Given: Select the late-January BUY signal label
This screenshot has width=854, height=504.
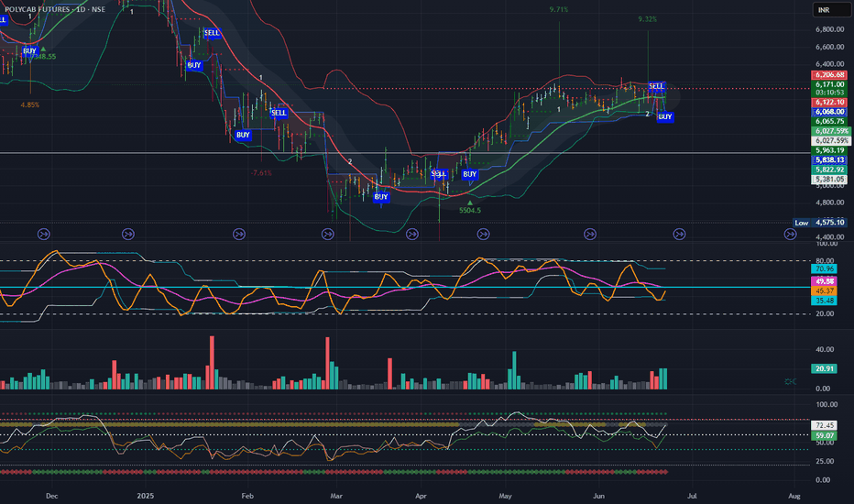Looking at the screenshot, I should click(x=243, y=135).
